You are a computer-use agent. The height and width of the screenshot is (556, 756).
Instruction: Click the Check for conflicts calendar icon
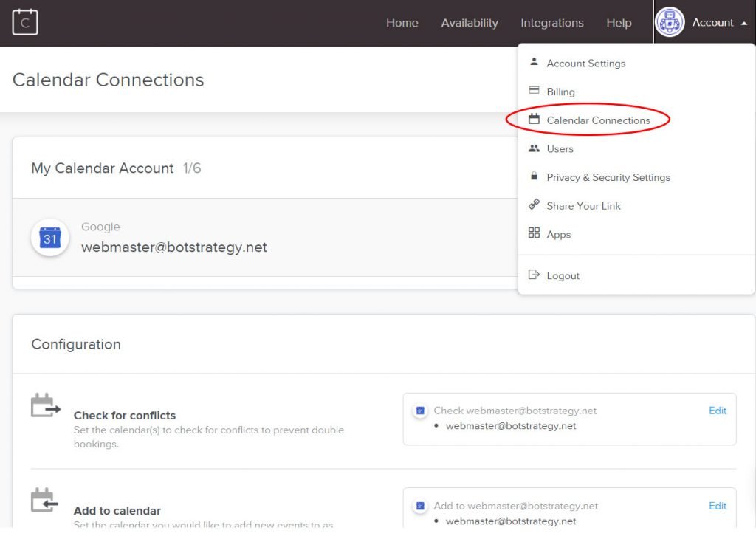tap(45, 407)
